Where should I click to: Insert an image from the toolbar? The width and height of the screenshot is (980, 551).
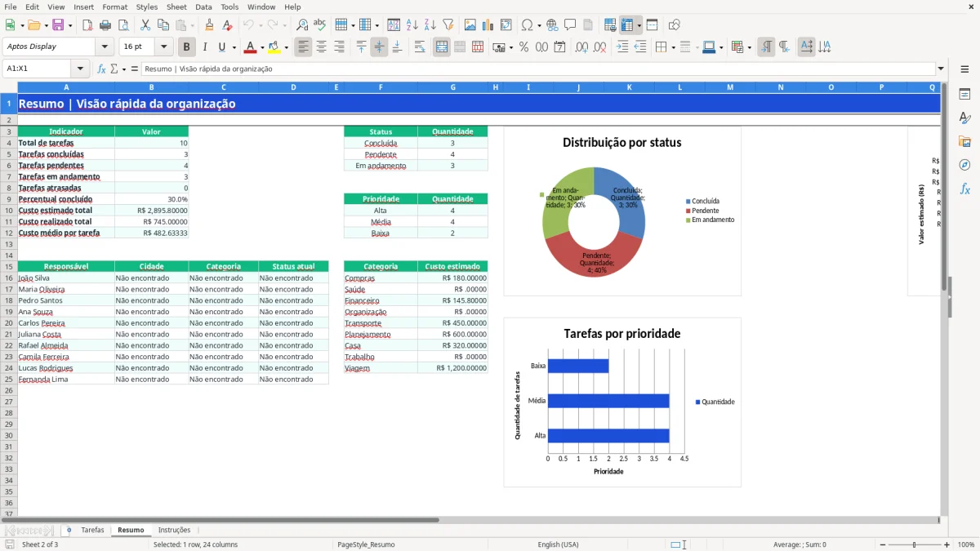(470, 25)
